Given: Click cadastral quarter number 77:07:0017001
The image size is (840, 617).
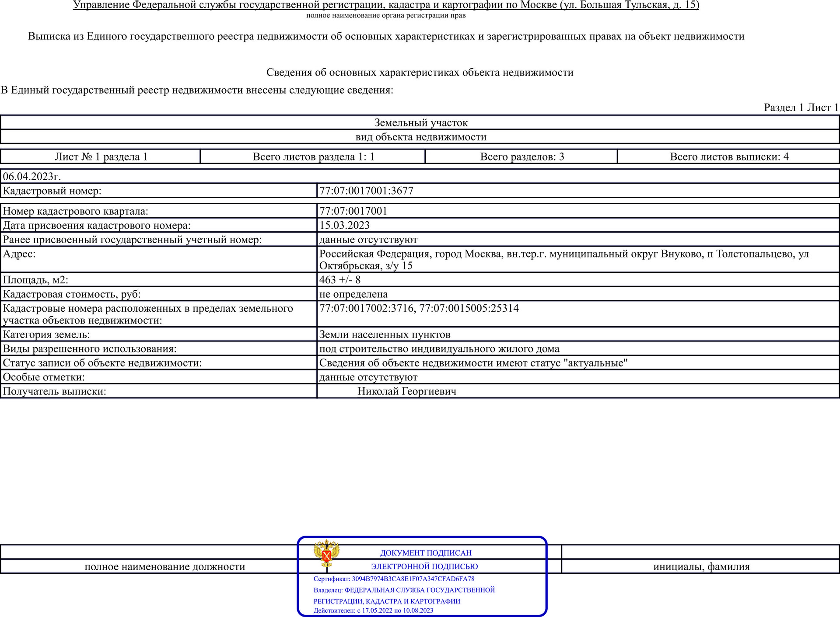Looking at the screenshot, I should click(353, 211).
